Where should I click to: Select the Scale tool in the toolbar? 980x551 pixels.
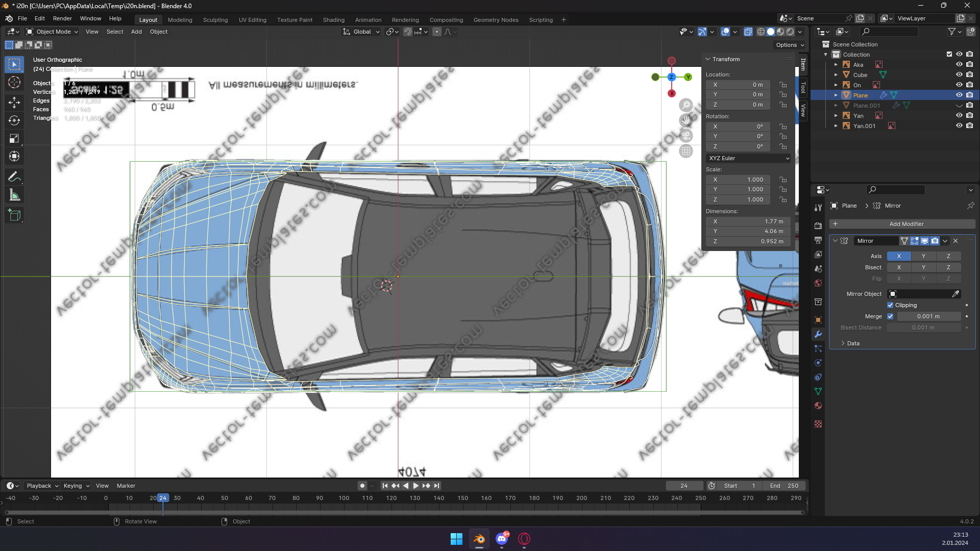[14, 138]
